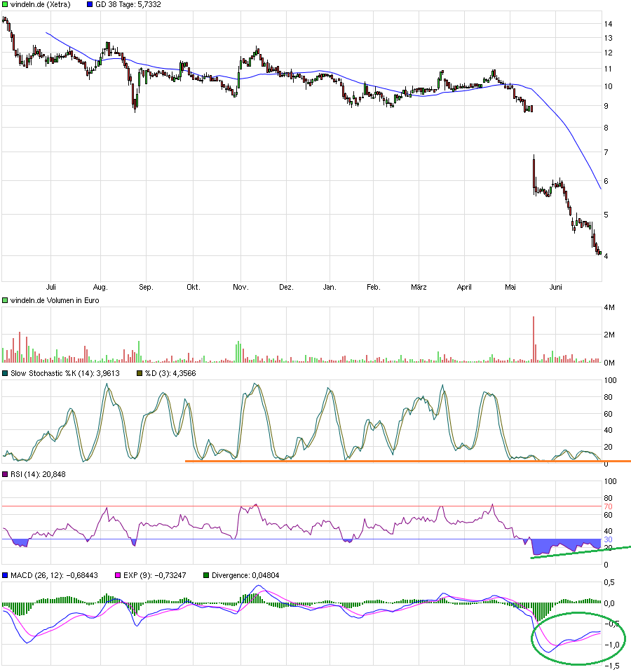The width and height of the screenshot is (631, 672).
Task: Click the green color swatch beside Divergence
Action: (205, 574)
